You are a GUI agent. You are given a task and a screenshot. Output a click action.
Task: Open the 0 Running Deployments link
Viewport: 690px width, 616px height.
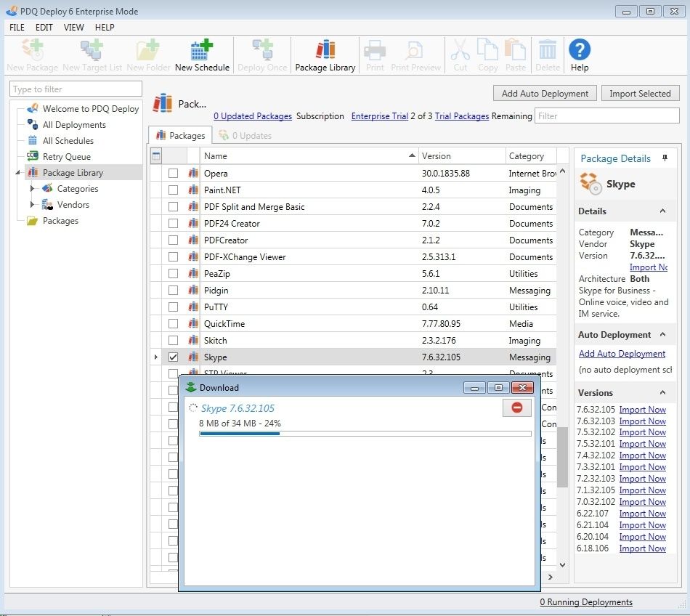tap(585, 602)
